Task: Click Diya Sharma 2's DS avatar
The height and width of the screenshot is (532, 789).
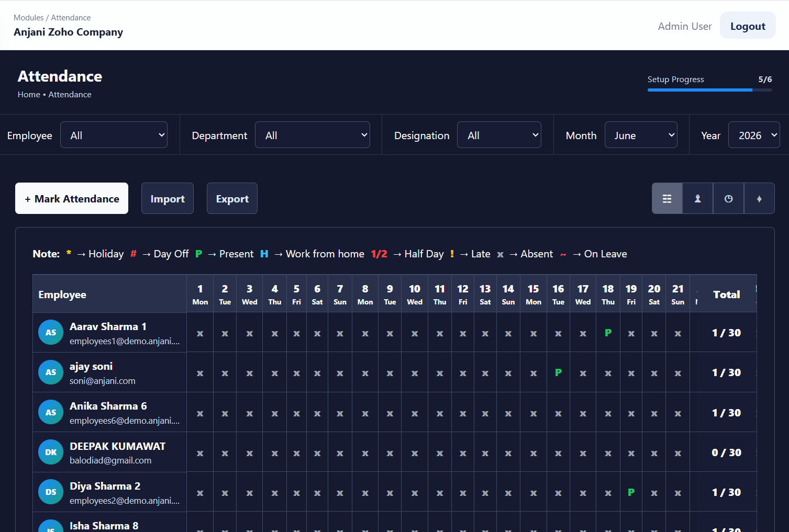Action: (51, 492)
